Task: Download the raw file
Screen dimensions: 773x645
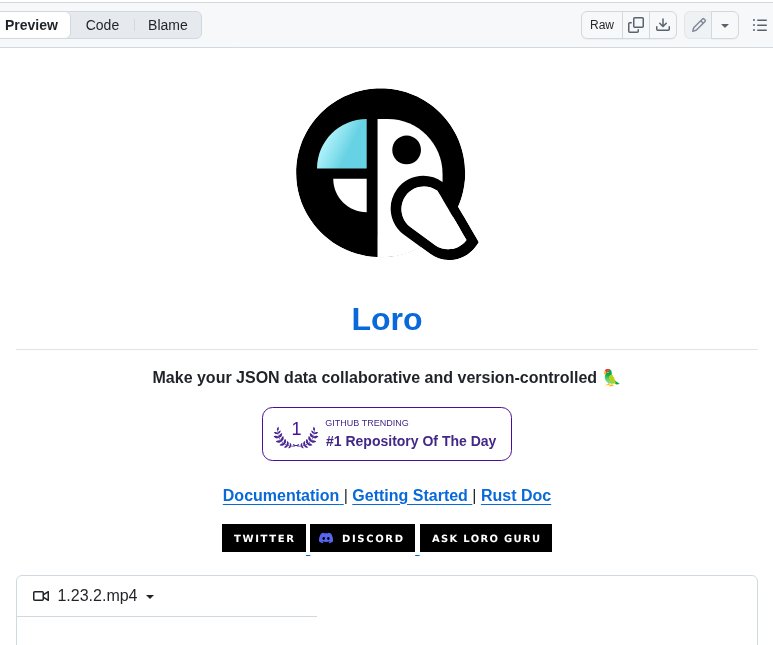Action: coord(663,25)
